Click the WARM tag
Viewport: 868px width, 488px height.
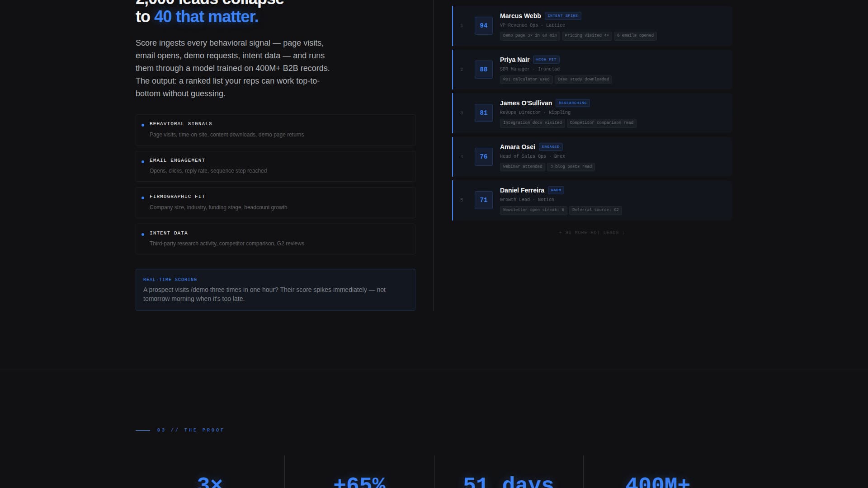click(556, 190)
